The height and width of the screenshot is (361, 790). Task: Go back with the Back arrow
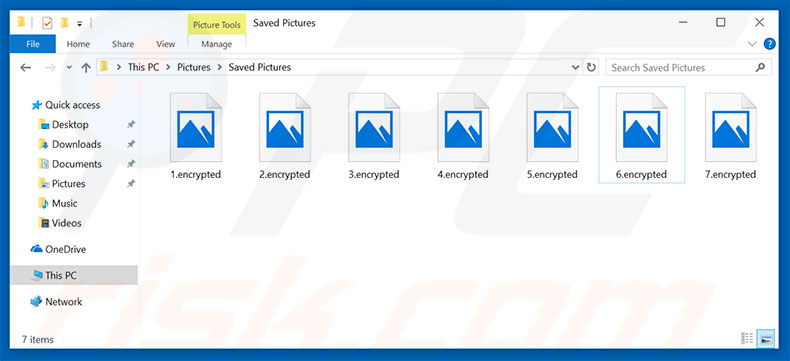(25, 67)
